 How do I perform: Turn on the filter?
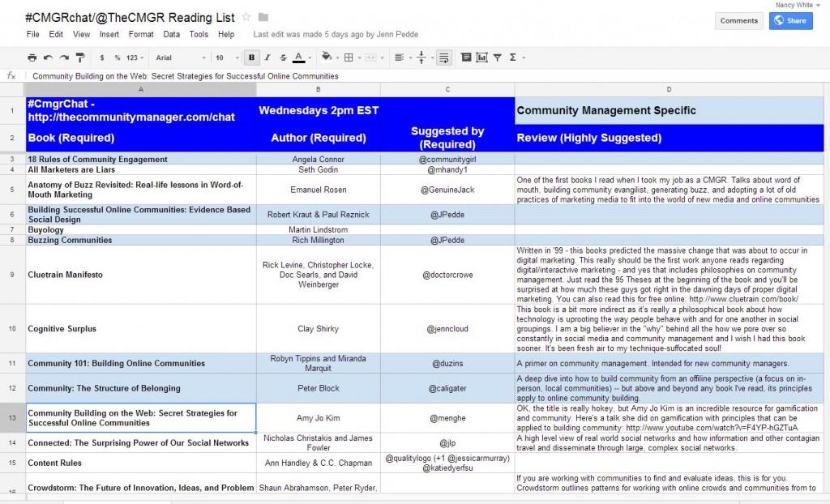pyautogui.click(x=498, y=58)
